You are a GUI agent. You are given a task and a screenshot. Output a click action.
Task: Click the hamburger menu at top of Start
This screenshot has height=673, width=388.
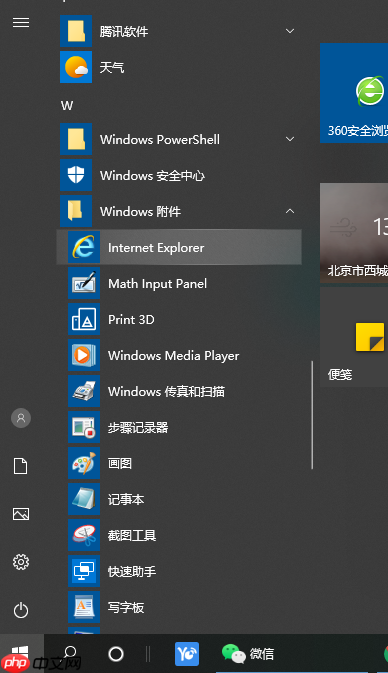pos(21,22)
